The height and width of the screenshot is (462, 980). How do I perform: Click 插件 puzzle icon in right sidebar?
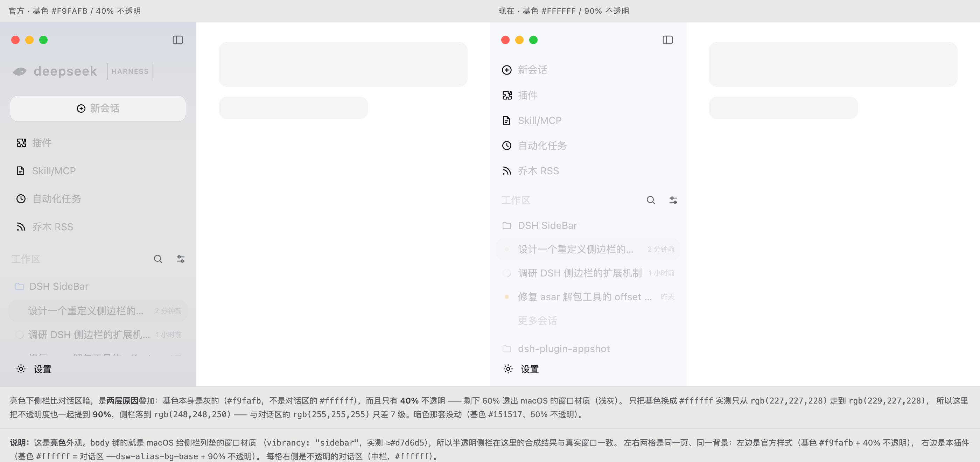[507, 95]
